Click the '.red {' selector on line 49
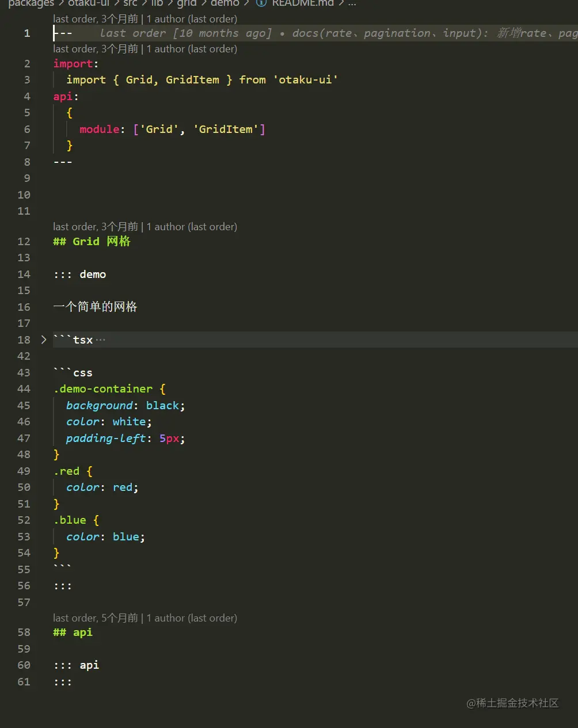 (73, 471)
